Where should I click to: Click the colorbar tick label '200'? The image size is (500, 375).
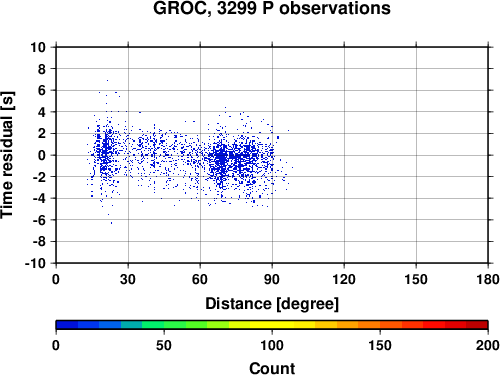point(488,346)
